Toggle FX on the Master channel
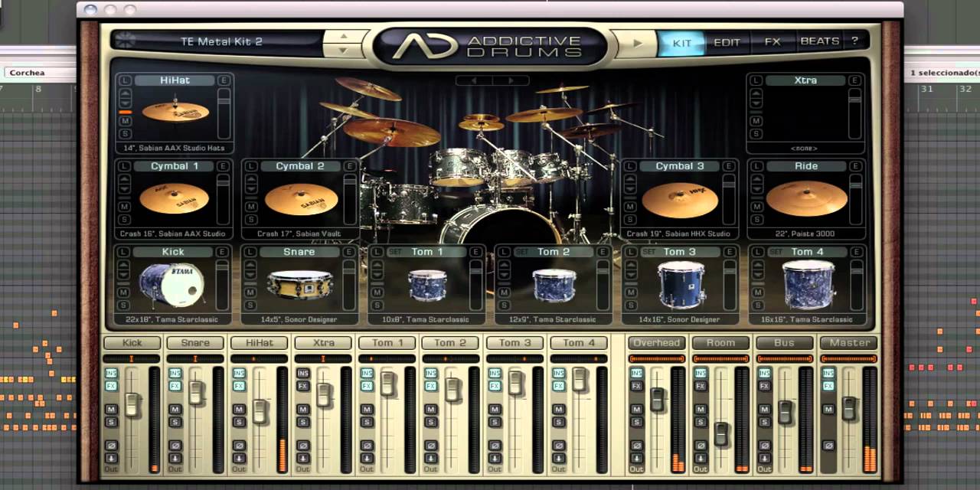 [828, 386]
